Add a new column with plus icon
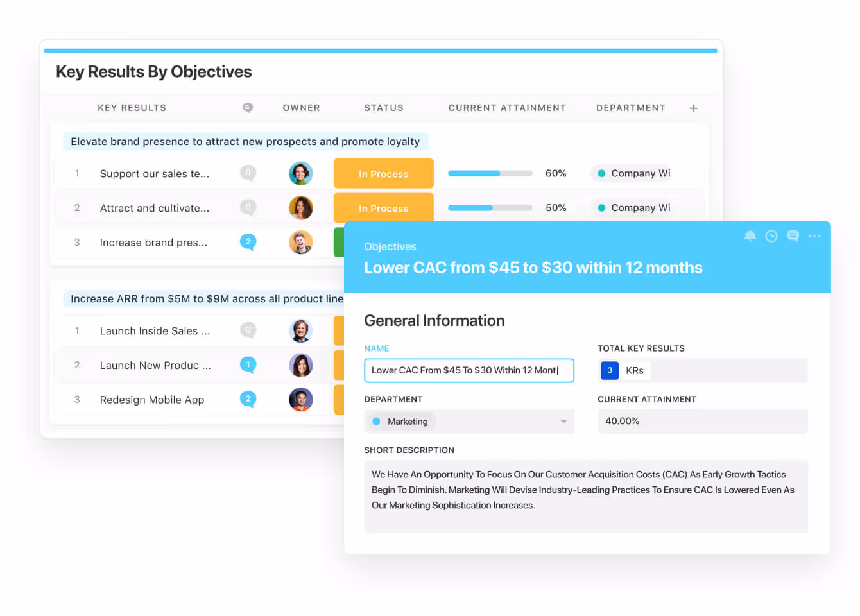The width and height of the screenshot is (860, 616). [x=693, y=108]
